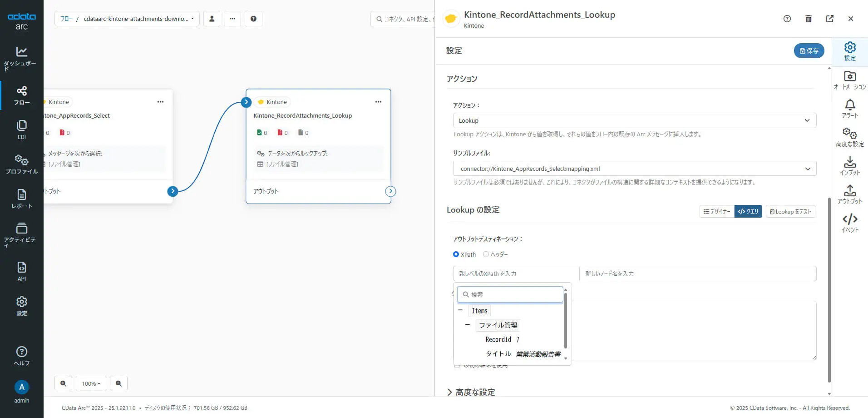
Task: Open the イベント code events tab
Action: coord(850,224)
